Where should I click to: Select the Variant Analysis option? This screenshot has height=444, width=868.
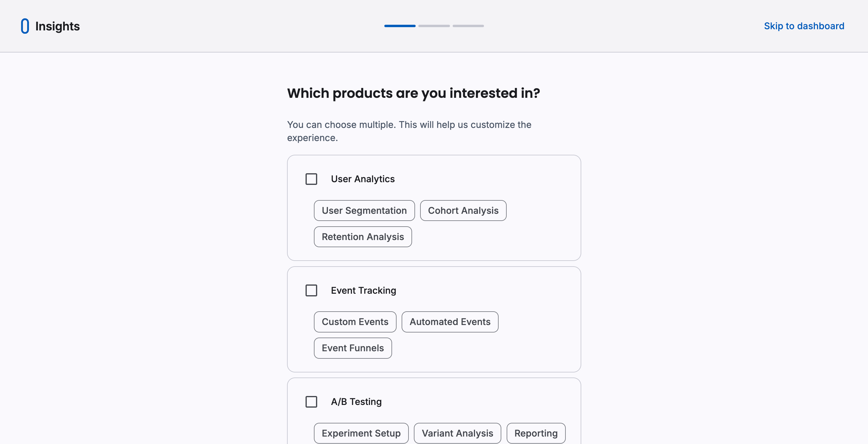[x=457, y=433]
